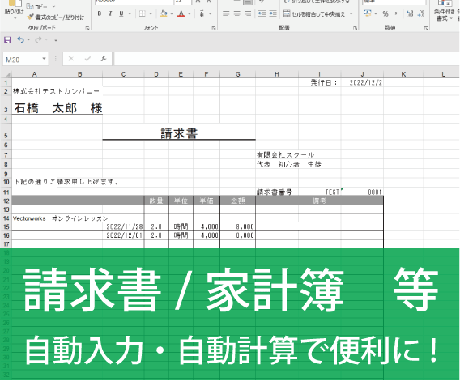Viewport: 460px width, 380px height.
Task: Select column C header
Action: 123,74
